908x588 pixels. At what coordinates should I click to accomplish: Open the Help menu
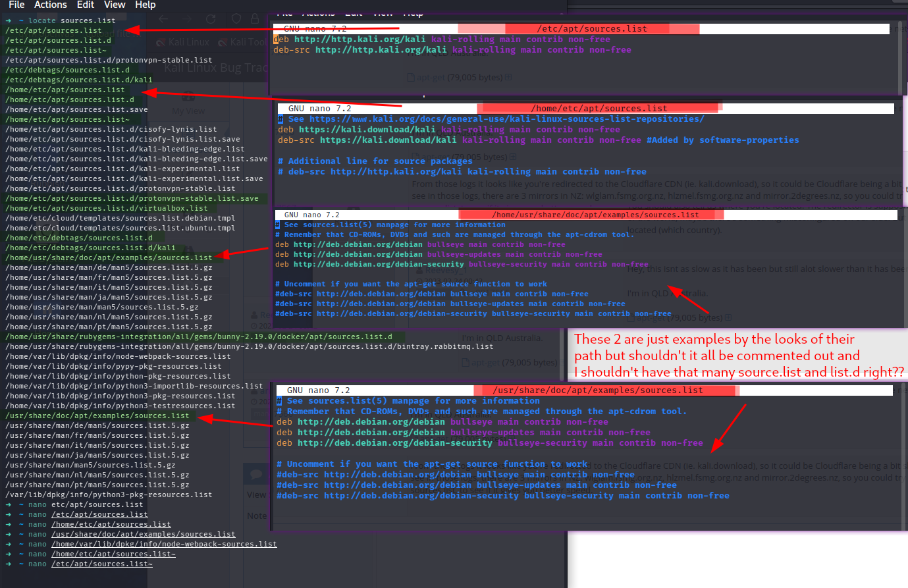point(146,5)
